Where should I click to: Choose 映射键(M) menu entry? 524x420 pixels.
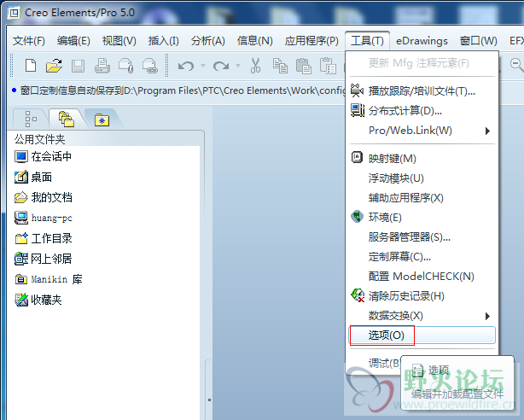pyautogui.click(x=422, y=159)
